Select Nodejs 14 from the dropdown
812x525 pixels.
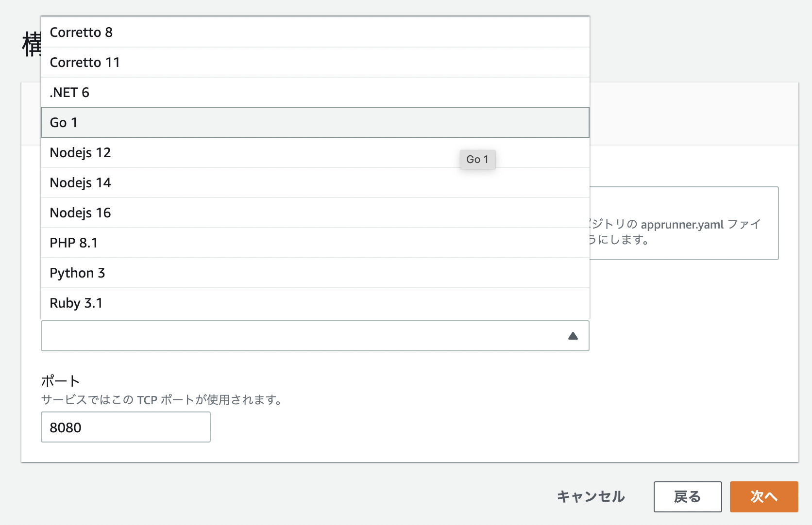[315, 182]
